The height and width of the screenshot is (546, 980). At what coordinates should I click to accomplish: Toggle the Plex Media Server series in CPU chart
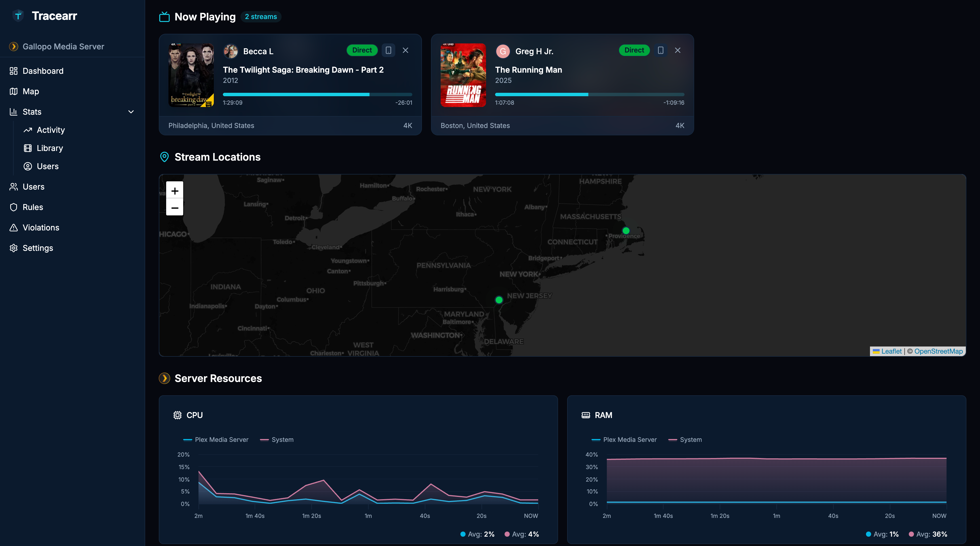[216, 439]
